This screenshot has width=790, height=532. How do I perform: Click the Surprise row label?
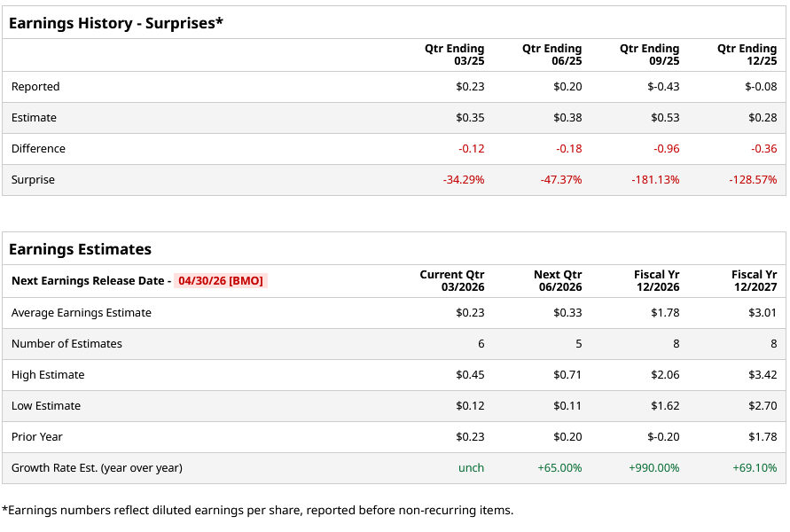point(33,180)
